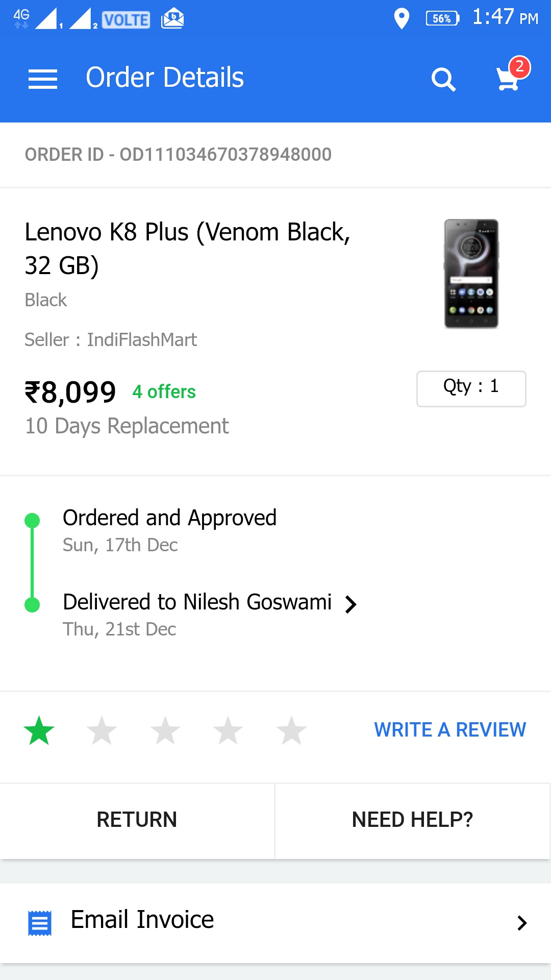Tap the RETURN option

tap(137, 820)
